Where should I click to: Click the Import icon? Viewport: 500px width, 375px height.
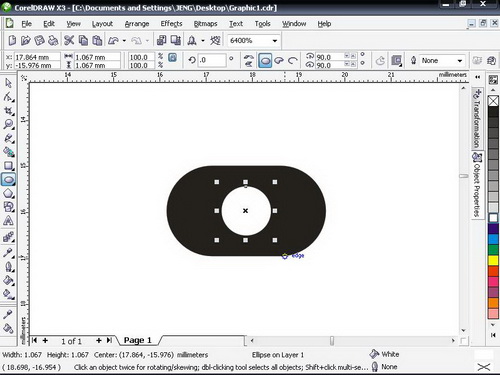(x=162, y=40)
